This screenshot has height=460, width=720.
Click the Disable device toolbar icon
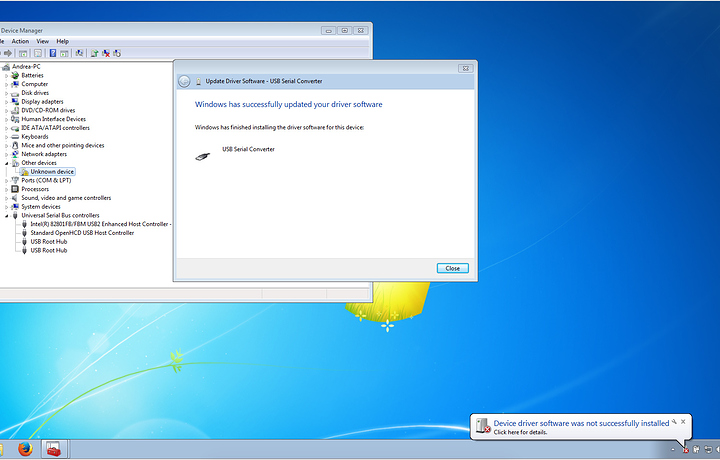pyautogui.click(x=117, y=54)
